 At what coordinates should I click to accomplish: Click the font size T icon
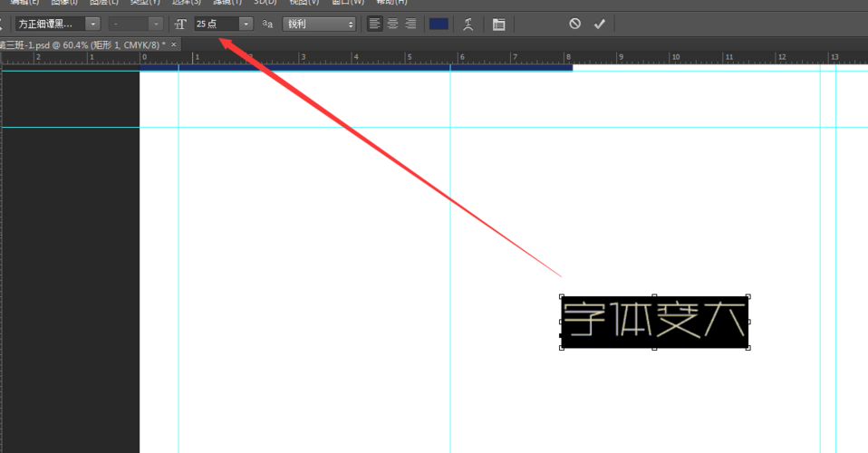[x=180, y=24]
